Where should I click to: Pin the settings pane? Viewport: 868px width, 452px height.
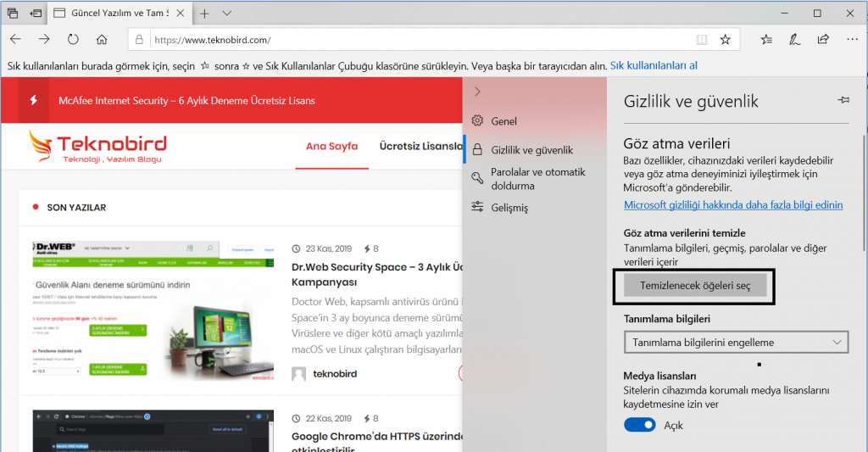[x=843, y=100]
